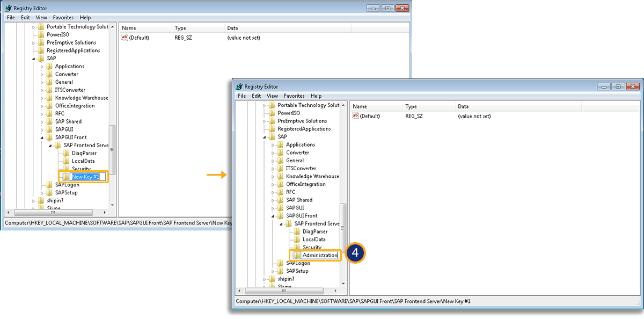Viewport: 644px width, 319px height.
Task: Expand the Applications key in the front window
Action: [x=273, y=145]
